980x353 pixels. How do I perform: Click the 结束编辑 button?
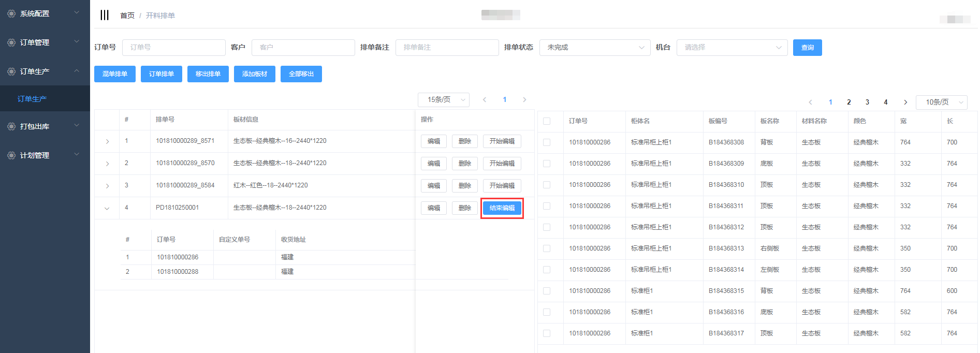(x=502, y=208)
